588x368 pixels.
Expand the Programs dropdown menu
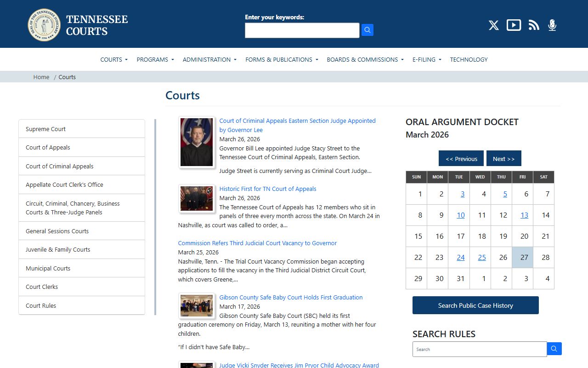[155, 59]
